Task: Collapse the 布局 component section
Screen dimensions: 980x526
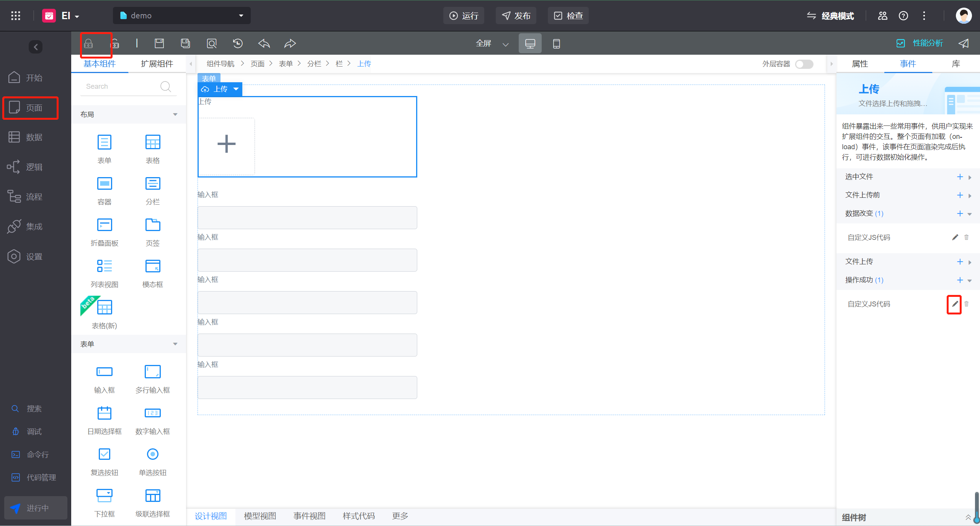Action: point(175,114)
